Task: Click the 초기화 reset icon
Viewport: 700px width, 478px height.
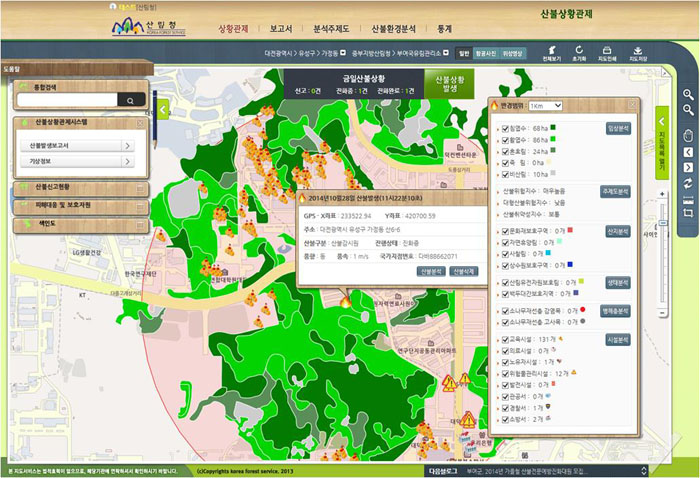Action: 579,50
